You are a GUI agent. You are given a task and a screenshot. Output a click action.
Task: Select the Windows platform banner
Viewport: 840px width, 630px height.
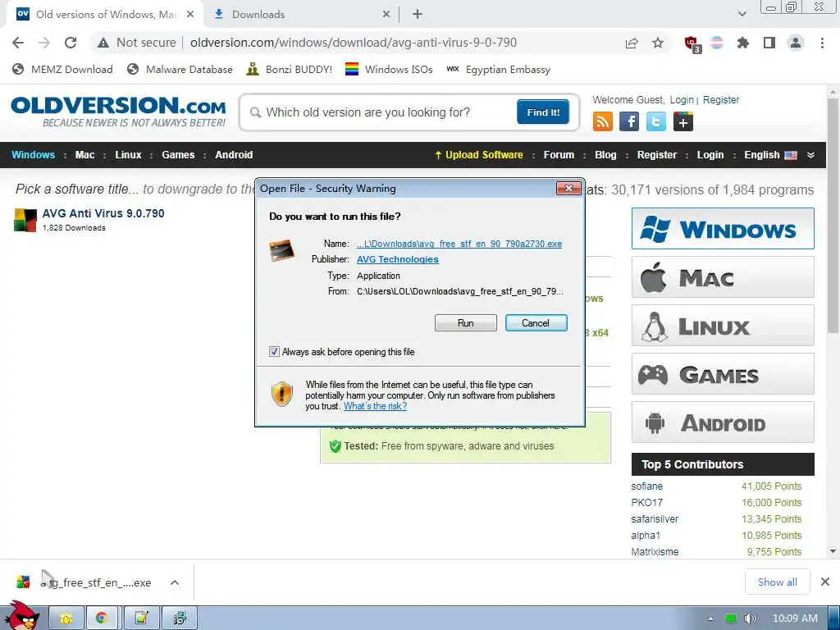[x=723, y=229]
